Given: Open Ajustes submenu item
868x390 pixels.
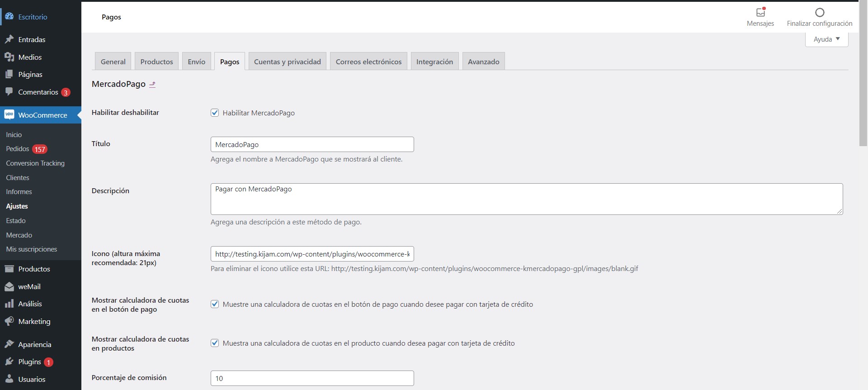Looking at the screenshot, I should point(17,206).
